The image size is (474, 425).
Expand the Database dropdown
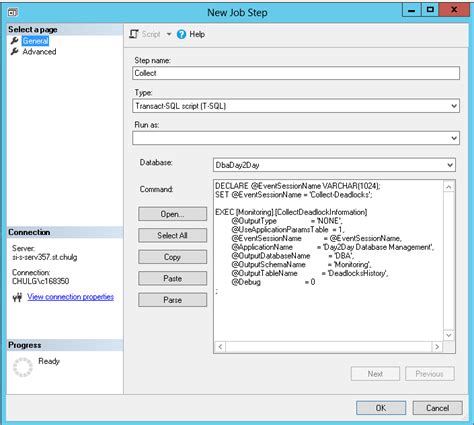tap(450, 165)
